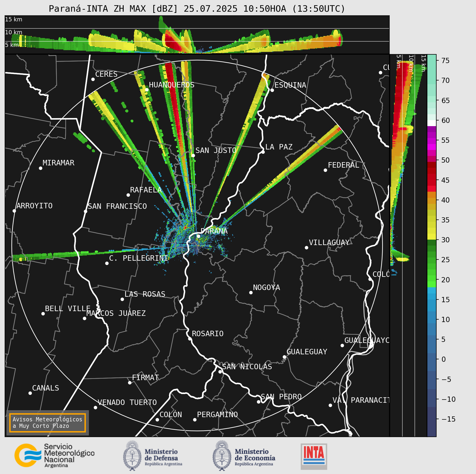Click the "10 km" label in top cross-section

coord(14,32)
